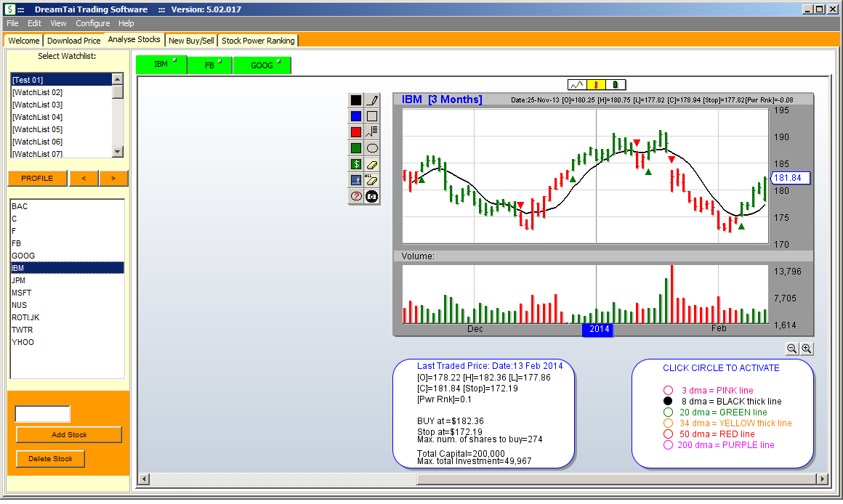Select the green FB chart tab
This screenshot has height=504, width=843.
tap(210, 65)
